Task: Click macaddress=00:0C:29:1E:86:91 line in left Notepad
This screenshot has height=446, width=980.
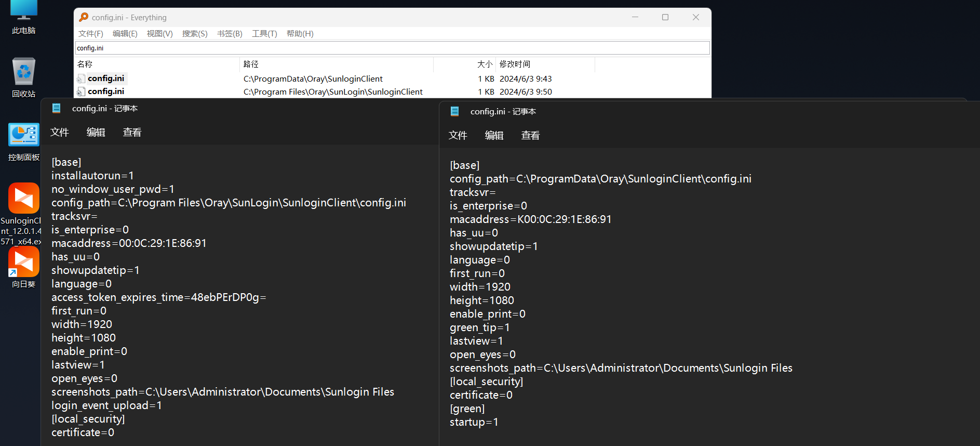Action: 129,243
